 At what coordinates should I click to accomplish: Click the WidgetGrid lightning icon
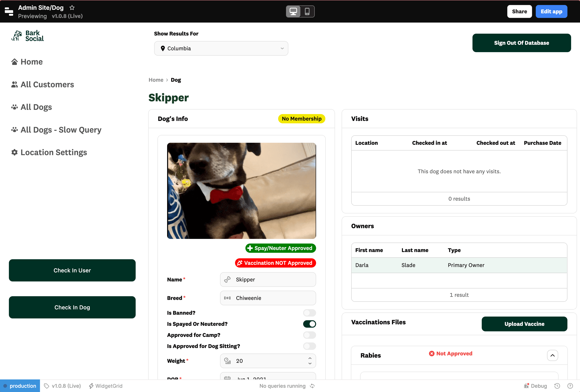91,386
